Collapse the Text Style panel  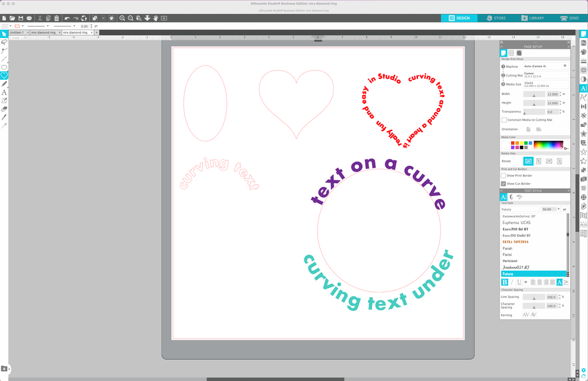[x=501, y=191]
